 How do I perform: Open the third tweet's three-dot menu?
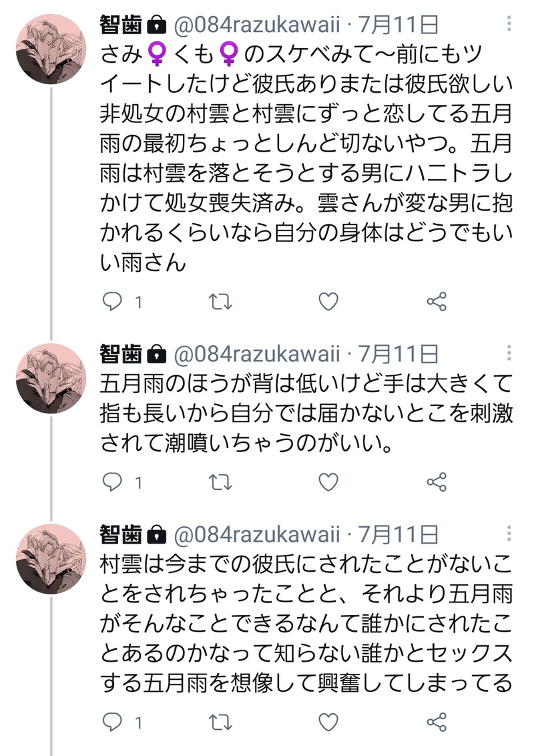[x=510, y=534]
